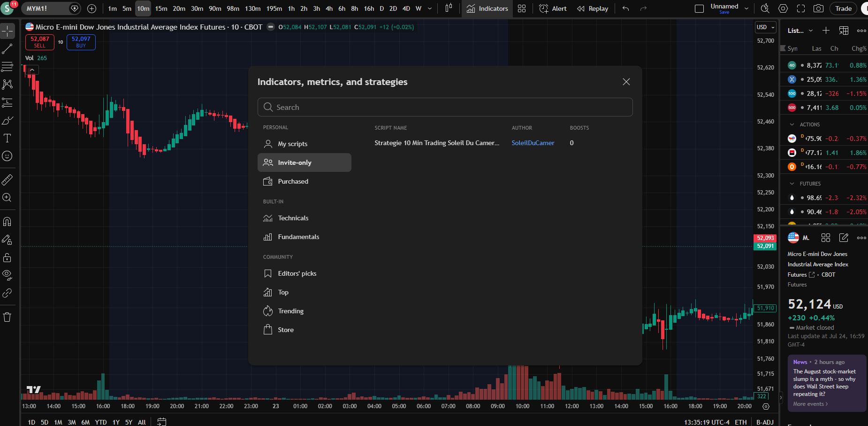Browse the Fundamentals built-in category
The height and width of the screenshot is (426, 868).
[305, 237]
